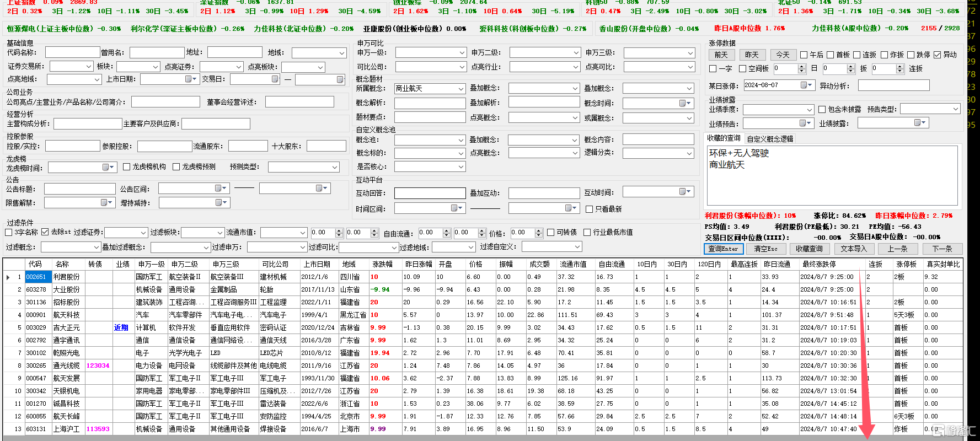Click the 代码名称 input field
Viewport: 980px width, 441px height.
click(72, 52)
